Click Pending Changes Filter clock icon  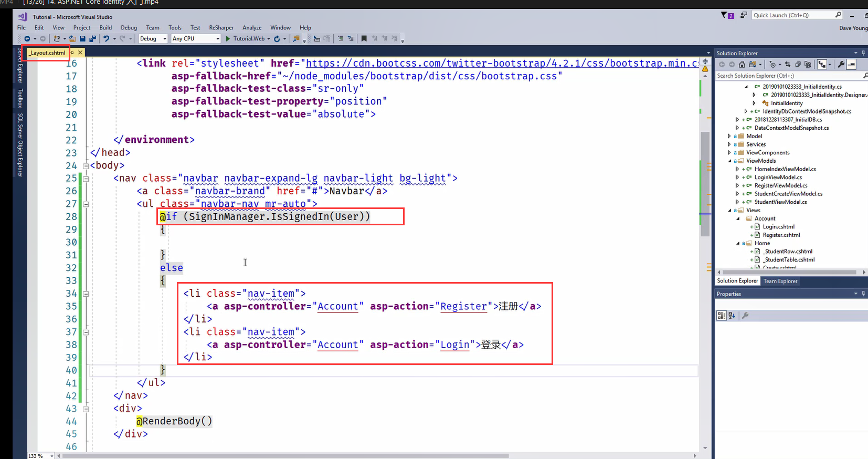pos(772,64)
